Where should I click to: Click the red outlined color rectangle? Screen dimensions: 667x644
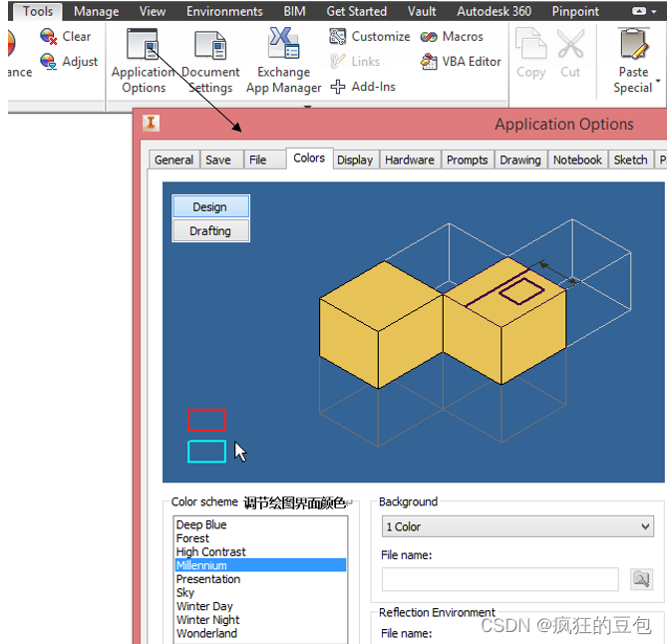[207, 421]
